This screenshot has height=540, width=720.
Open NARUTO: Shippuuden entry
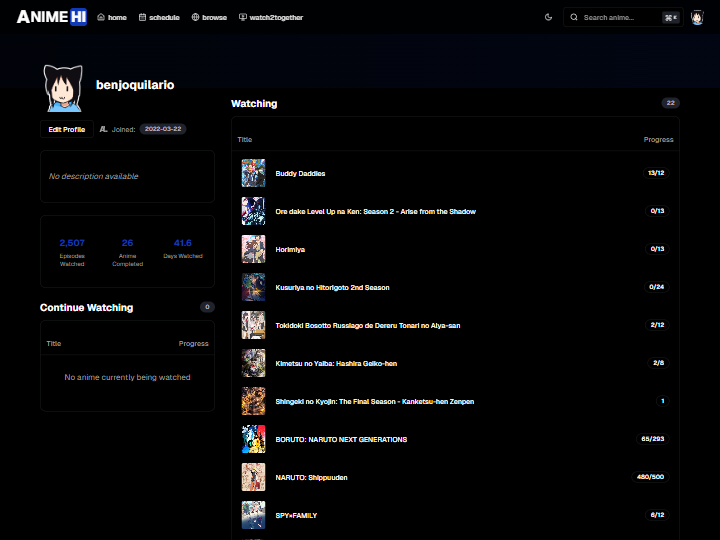coord(311,478)
